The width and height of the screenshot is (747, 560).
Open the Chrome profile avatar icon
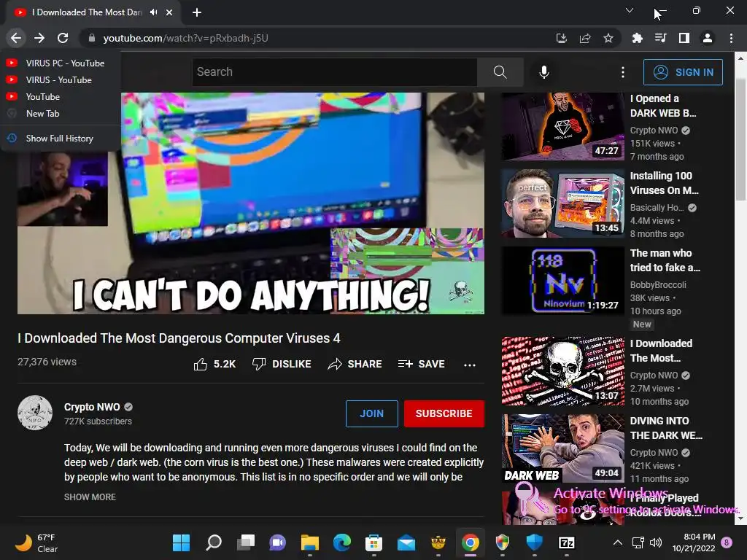pyautogui.click(x=708, y=38)
